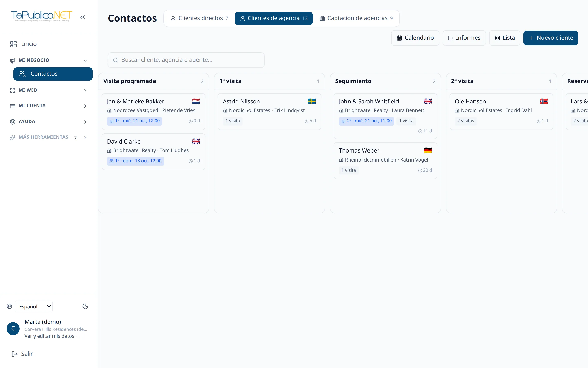The width and height of the screenshot is (588, 368).
Task: Click visit badge mié, 21 oct, 12:00
Action: [135, 121]
